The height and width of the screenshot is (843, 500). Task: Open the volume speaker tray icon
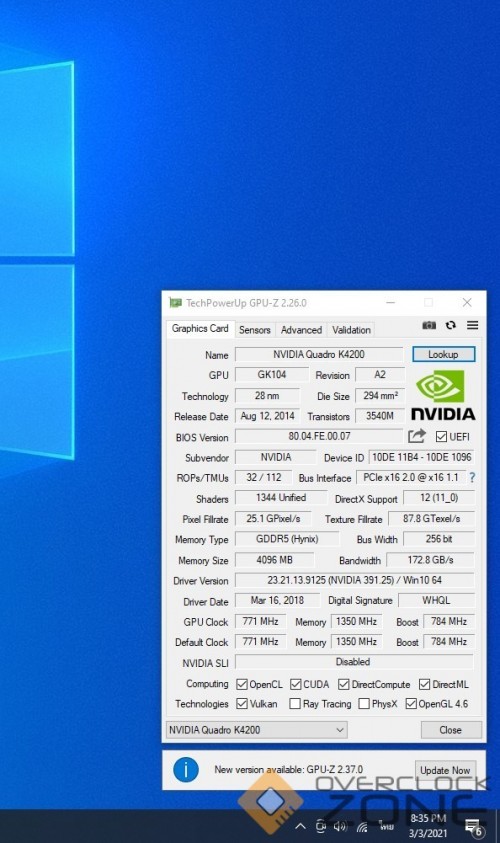point(340,826)
